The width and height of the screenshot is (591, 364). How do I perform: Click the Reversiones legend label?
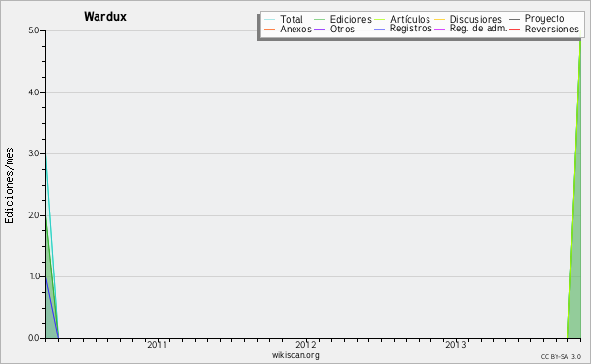tap(552, 29)
